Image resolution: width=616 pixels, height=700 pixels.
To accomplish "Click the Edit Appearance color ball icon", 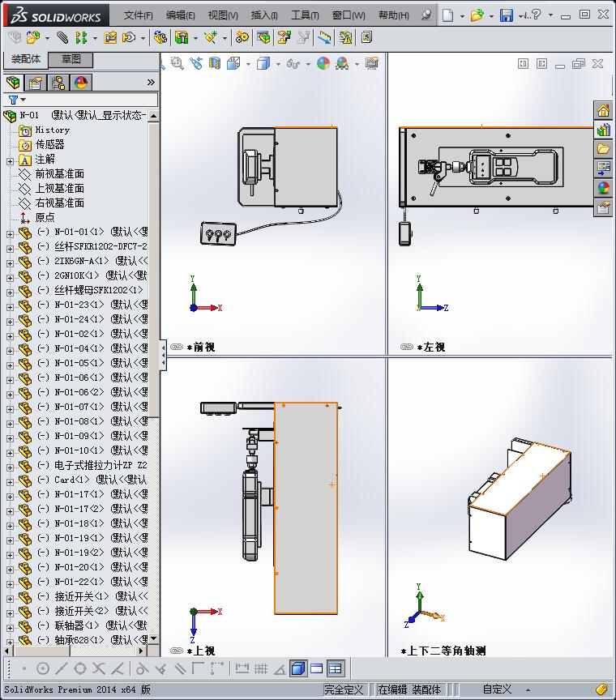I will point(323,63).
